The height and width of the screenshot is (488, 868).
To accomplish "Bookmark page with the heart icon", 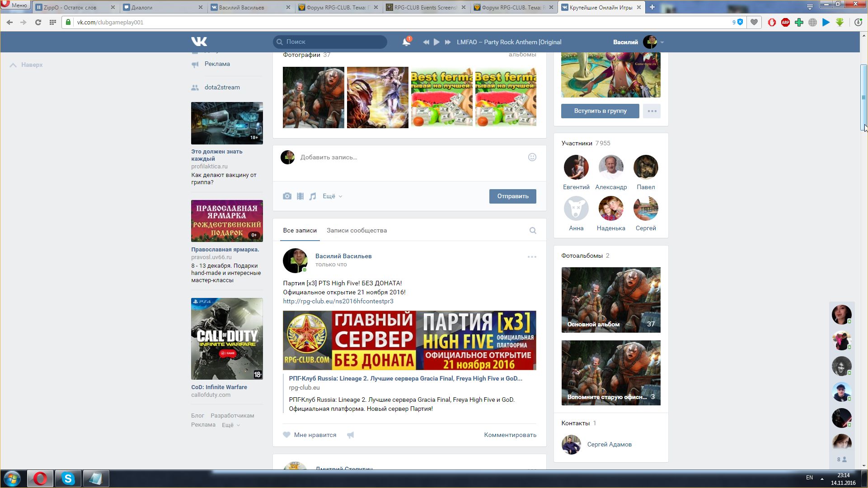I will [754, 22].
